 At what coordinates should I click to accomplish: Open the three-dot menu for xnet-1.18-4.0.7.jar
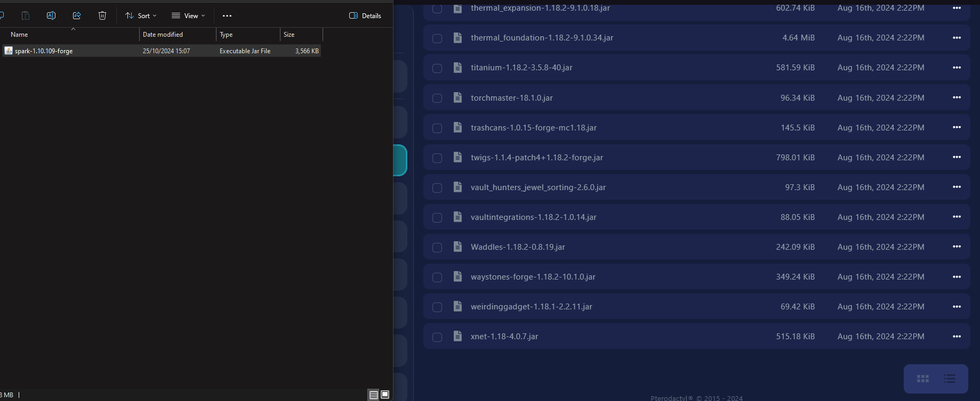[x=957, y=337]
